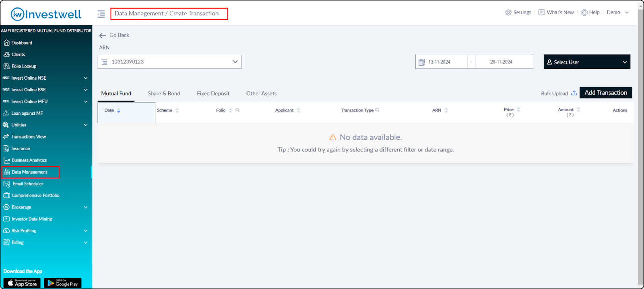Sort by Applicant column arrows
The height and width of the screenshot is (289, 644).
click(x=299, y=110)
